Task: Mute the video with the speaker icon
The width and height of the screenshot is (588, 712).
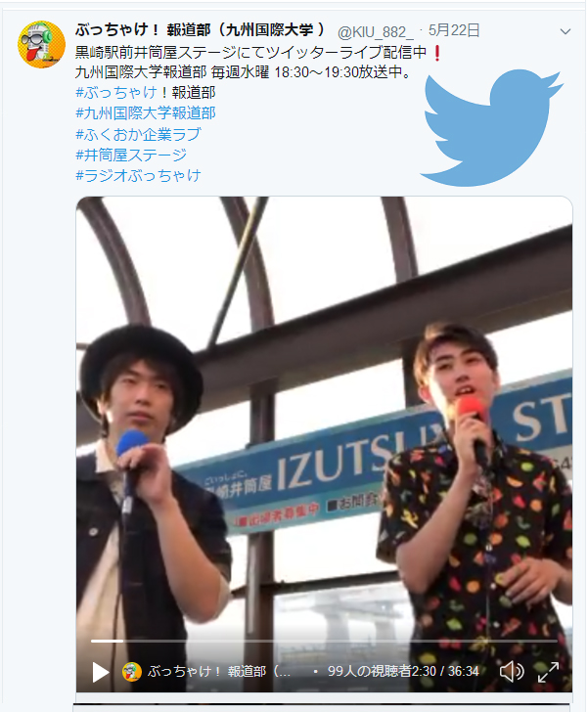Action: point(512,671)
